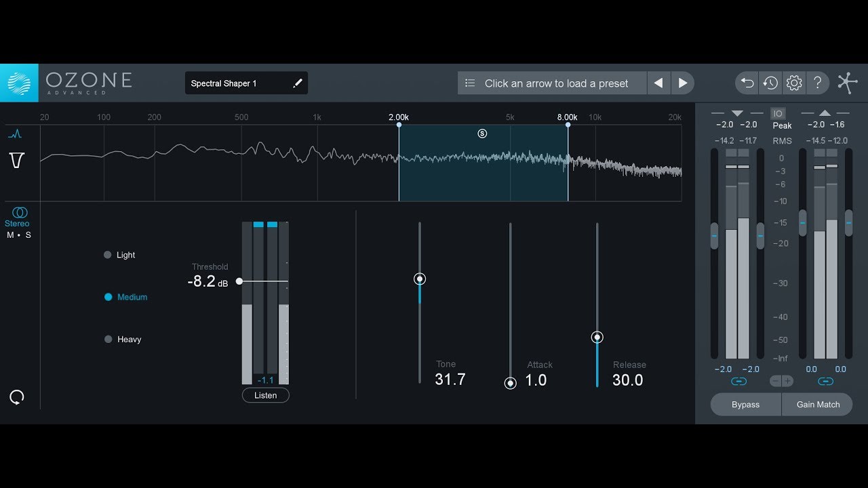Click the Tone slider handle
Screen dimensions: 868x488
pyautogui.click(x=420, y=279)
